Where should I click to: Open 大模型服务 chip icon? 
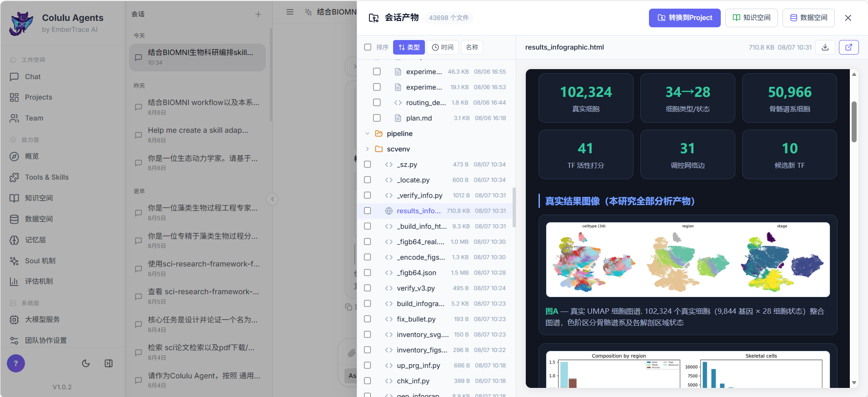point(14,320)
